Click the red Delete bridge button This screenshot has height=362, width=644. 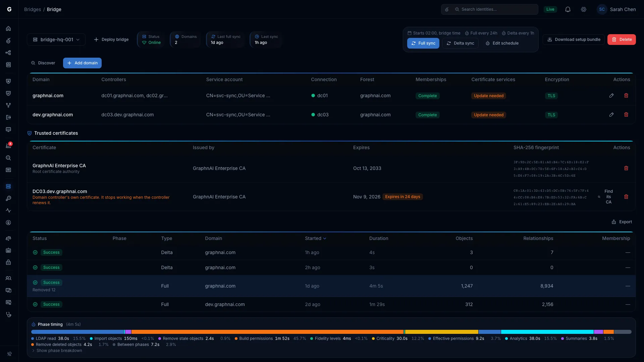pyautogui.click(x=622, y=40)
